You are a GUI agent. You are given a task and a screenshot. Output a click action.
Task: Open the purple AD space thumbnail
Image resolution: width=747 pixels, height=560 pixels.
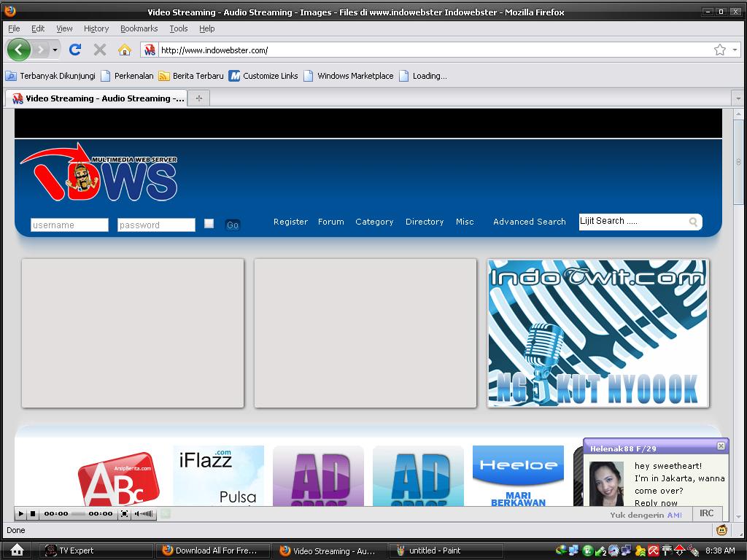(x=318, y=475)
